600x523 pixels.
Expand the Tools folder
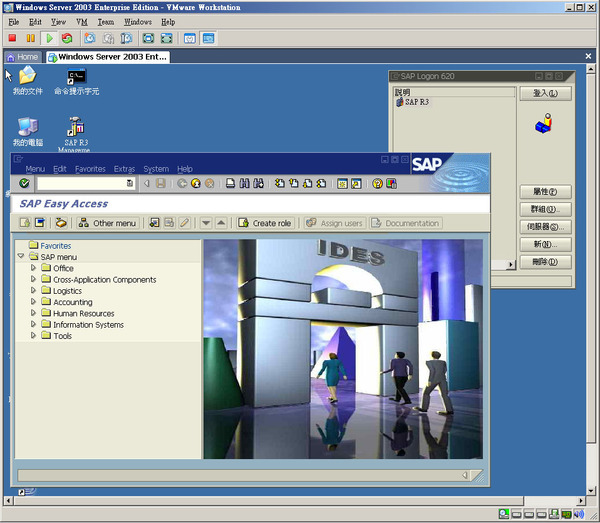33,335
